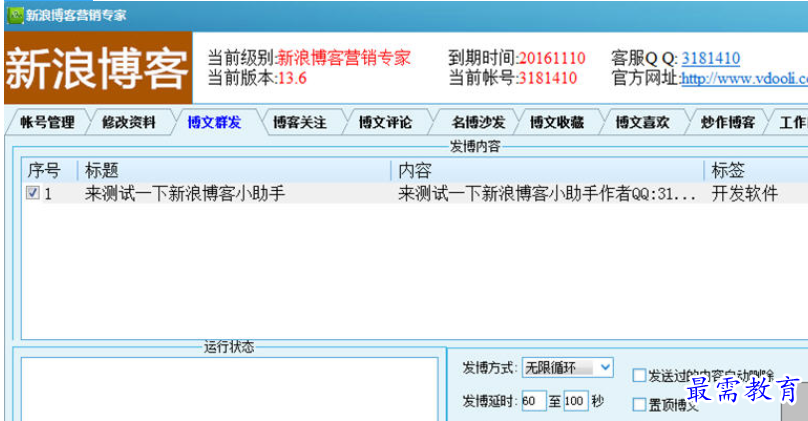
Task: Click the minimum delay field showing 60
Action: pos(533,401)
